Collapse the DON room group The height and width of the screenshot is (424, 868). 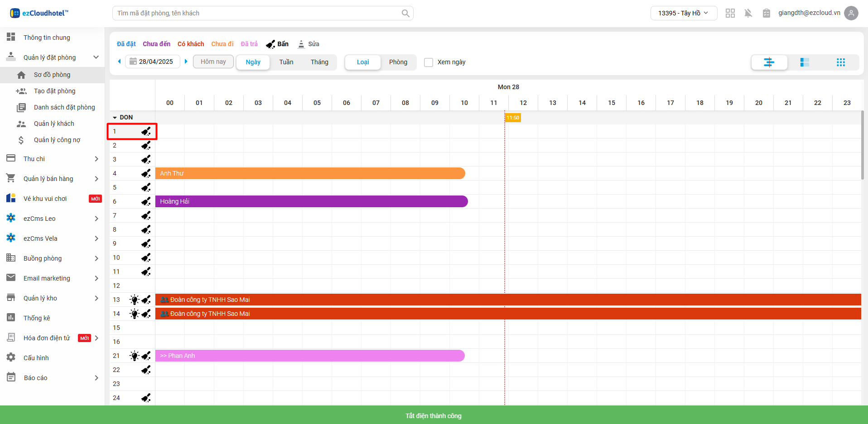(x=115, y=118)
